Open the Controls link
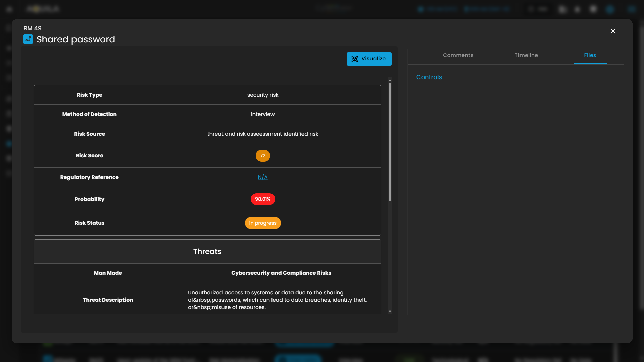Image resolution: width=644 pixels, height=362 pixels. [x=429, y=77]
